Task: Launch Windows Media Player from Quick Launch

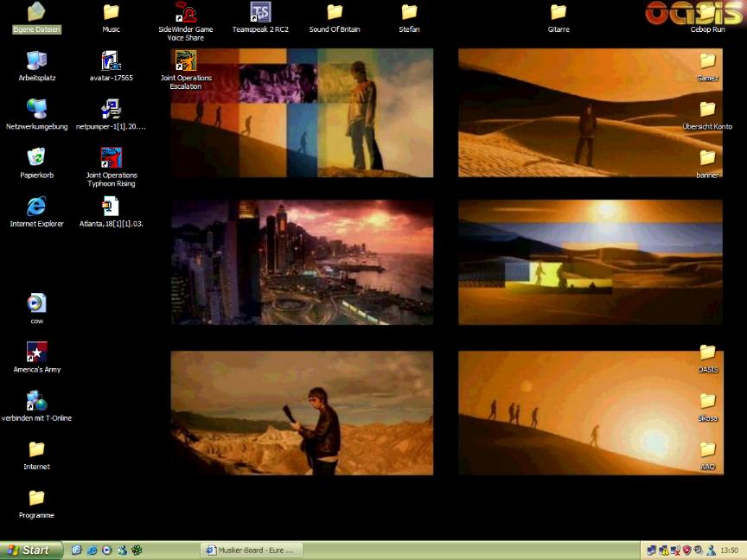Action: point(107,550)
